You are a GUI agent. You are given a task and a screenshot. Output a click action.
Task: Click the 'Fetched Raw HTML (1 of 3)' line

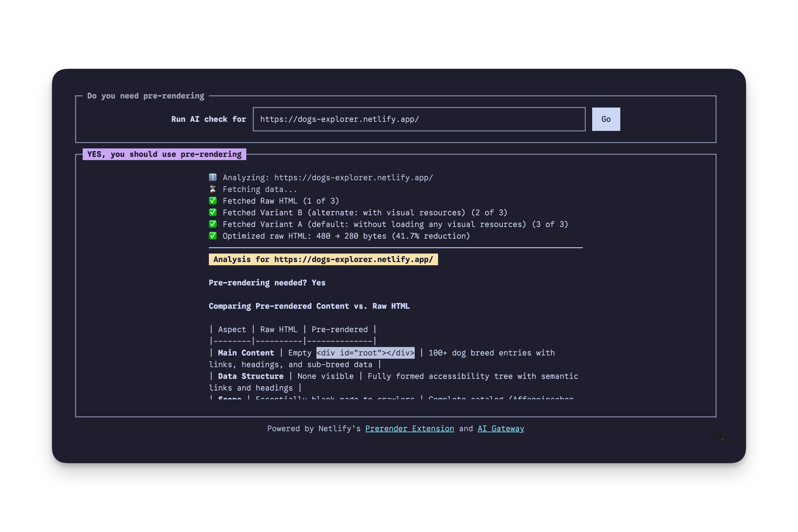[x=281, y=201]
